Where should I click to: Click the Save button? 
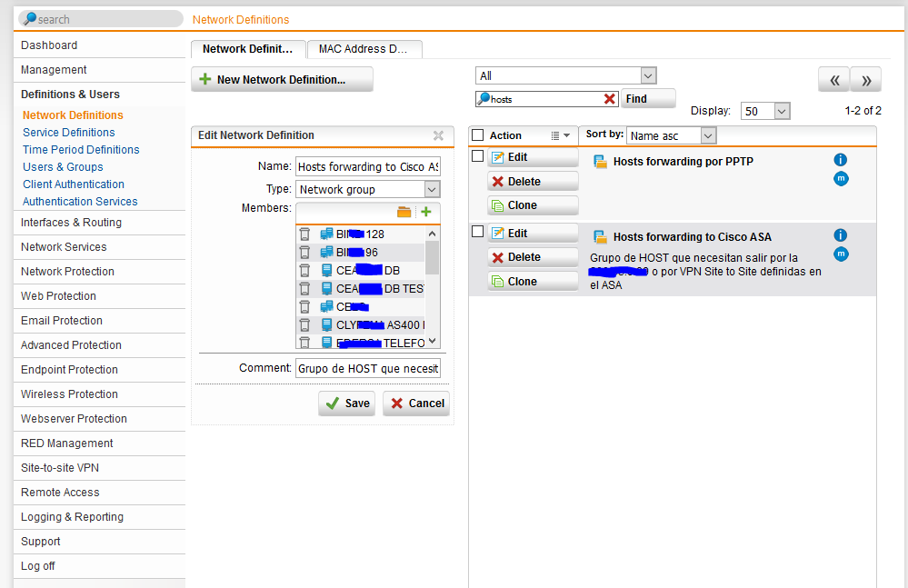coord(346,404)
